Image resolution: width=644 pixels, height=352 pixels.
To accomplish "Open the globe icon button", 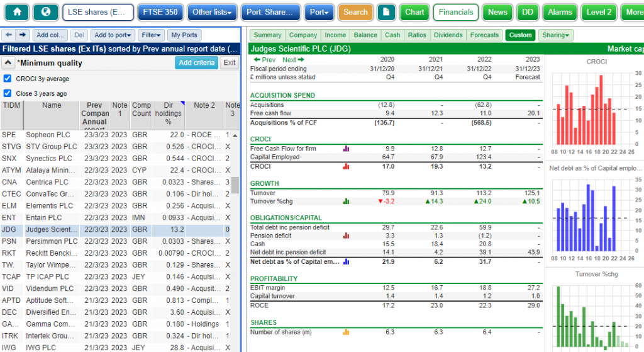I will click(45, 13).
